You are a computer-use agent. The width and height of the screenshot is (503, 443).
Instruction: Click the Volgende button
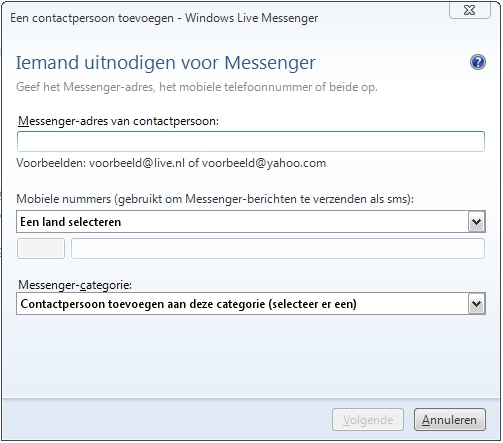(x=368, y=420)
